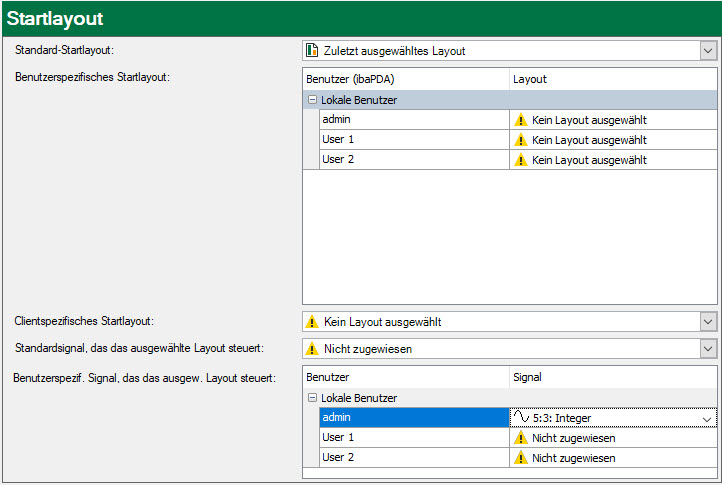Click sine wave icon for 5:3: Integer signal
722x485 pixels.
[x=521, y=417]
